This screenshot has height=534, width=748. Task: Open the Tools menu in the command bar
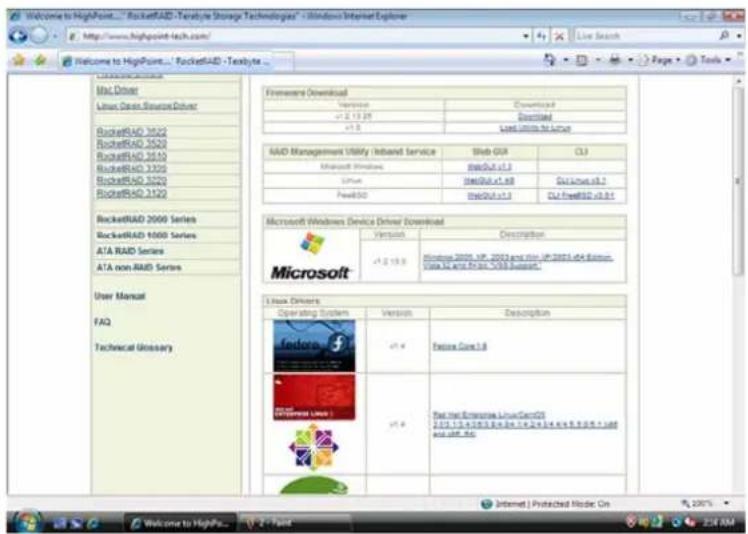tap(708, 60)
